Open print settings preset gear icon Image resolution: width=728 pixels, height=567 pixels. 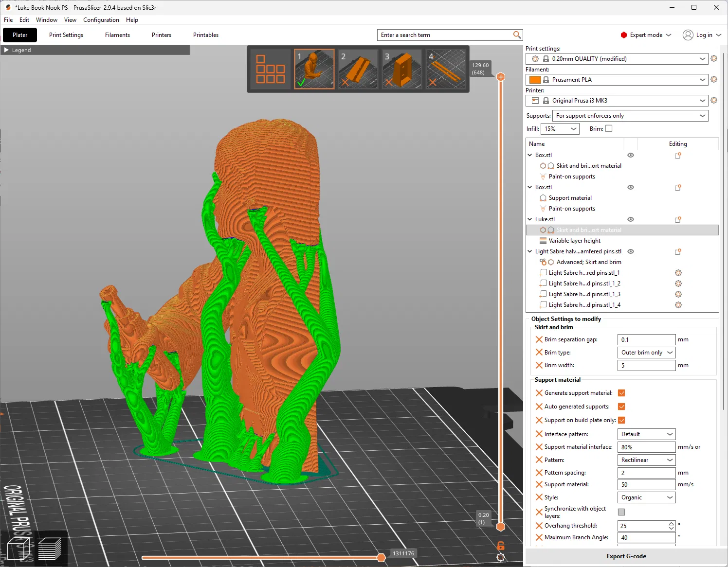[x=714, y=58]
